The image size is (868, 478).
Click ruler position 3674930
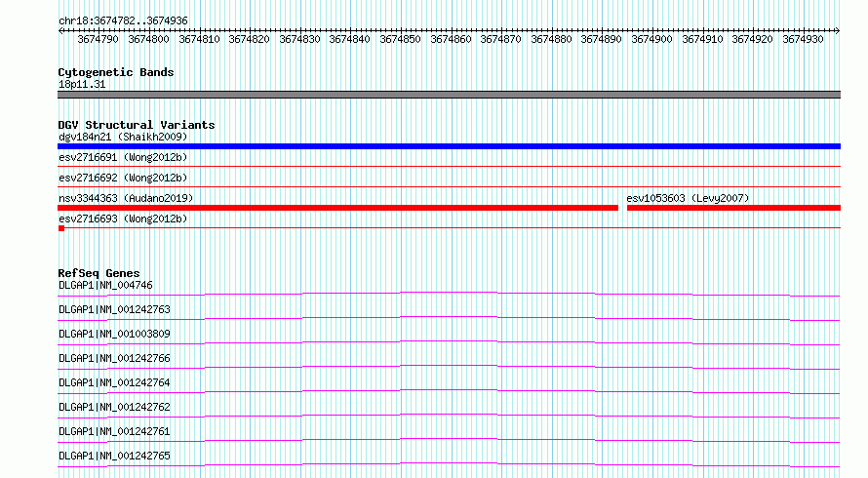(x=803, y=39)
